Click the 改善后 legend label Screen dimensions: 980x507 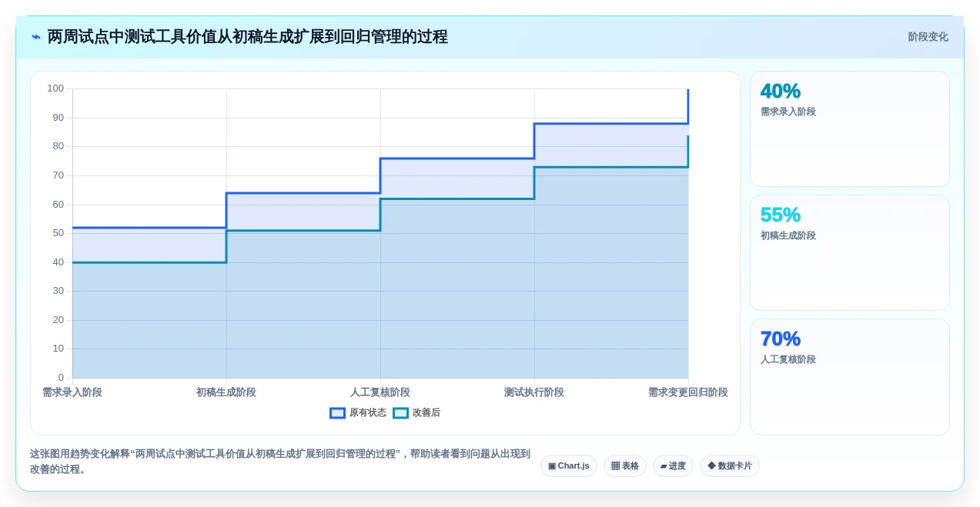(x=426, y=413)
